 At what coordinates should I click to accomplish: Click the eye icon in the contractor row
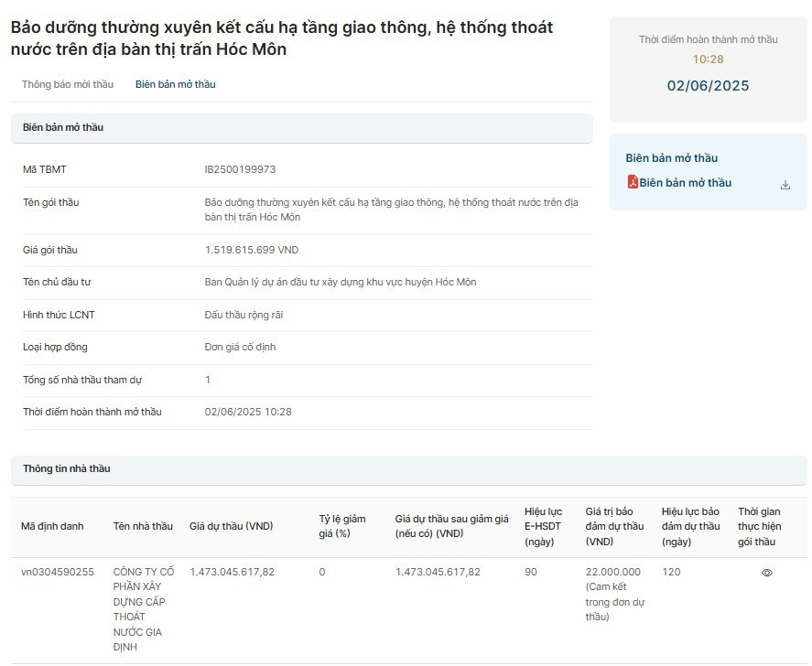tap(767, 573)
